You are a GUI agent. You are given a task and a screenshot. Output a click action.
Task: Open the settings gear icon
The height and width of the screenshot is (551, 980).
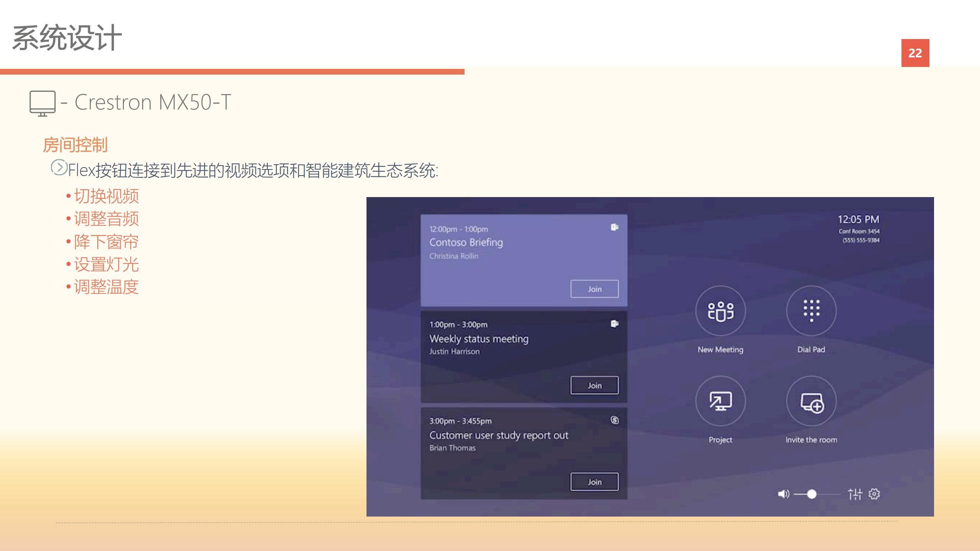(x=874, y=494)
